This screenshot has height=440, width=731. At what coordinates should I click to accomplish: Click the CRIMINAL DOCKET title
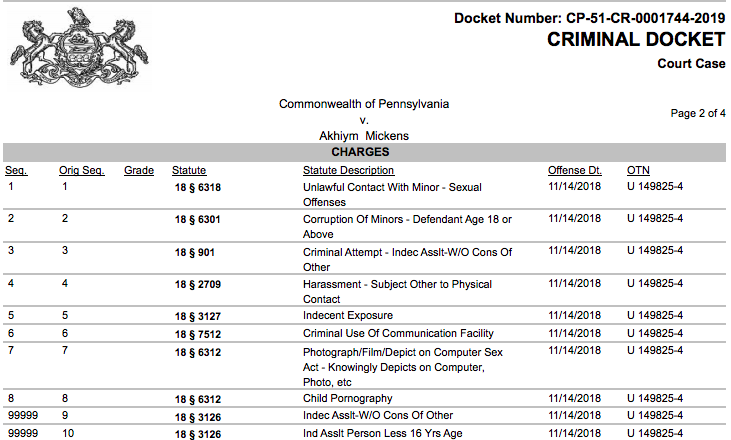tap(636, 40)
